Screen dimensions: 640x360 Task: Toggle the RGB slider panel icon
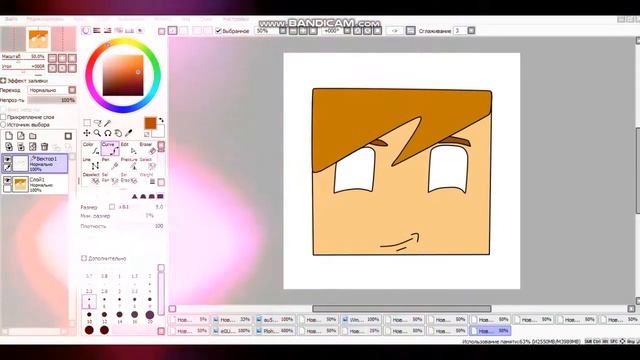[x=97, y=31]
